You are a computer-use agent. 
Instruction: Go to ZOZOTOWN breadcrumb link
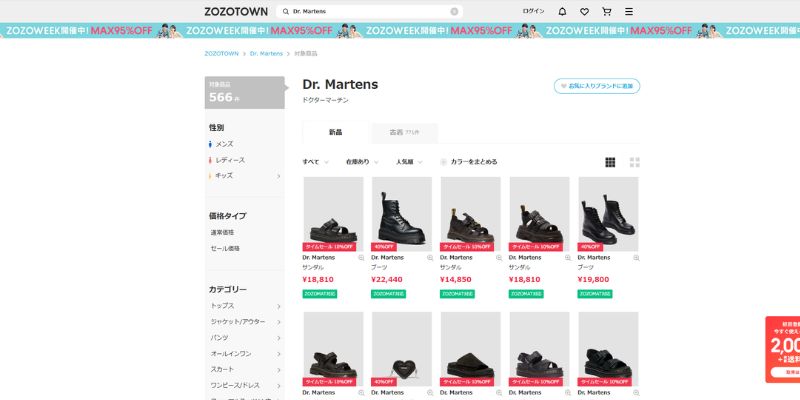pos(221,54)
